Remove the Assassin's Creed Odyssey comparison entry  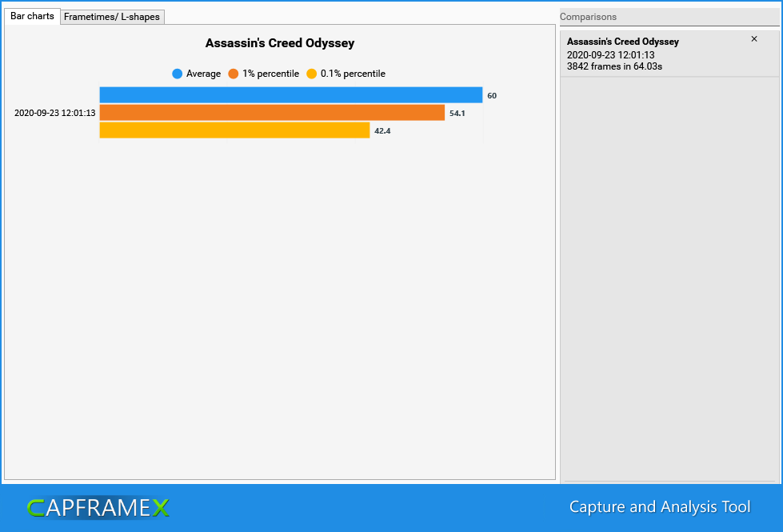754,39
